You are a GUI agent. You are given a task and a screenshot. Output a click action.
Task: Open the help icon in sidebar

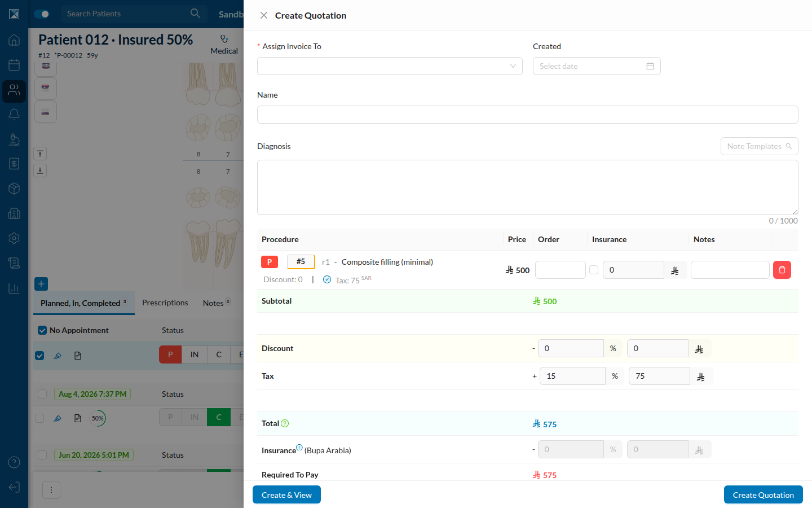click(x=14, y=462)
